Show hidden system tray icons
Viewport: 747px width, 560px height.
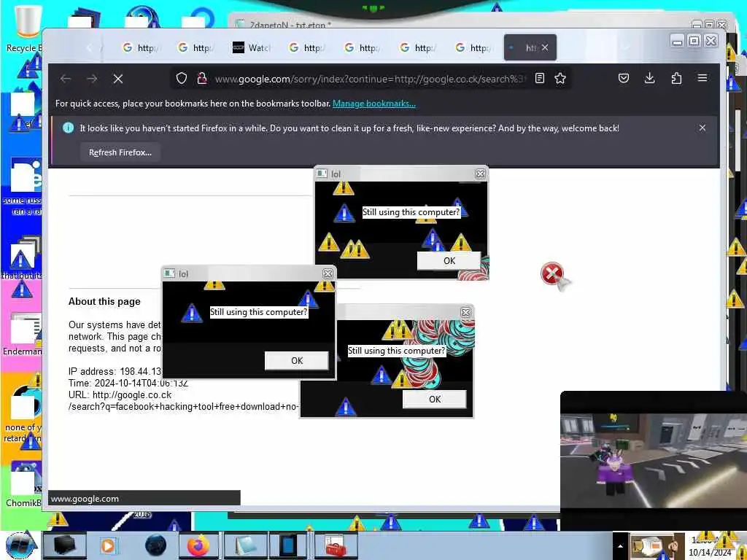click(x=620, y=546)
